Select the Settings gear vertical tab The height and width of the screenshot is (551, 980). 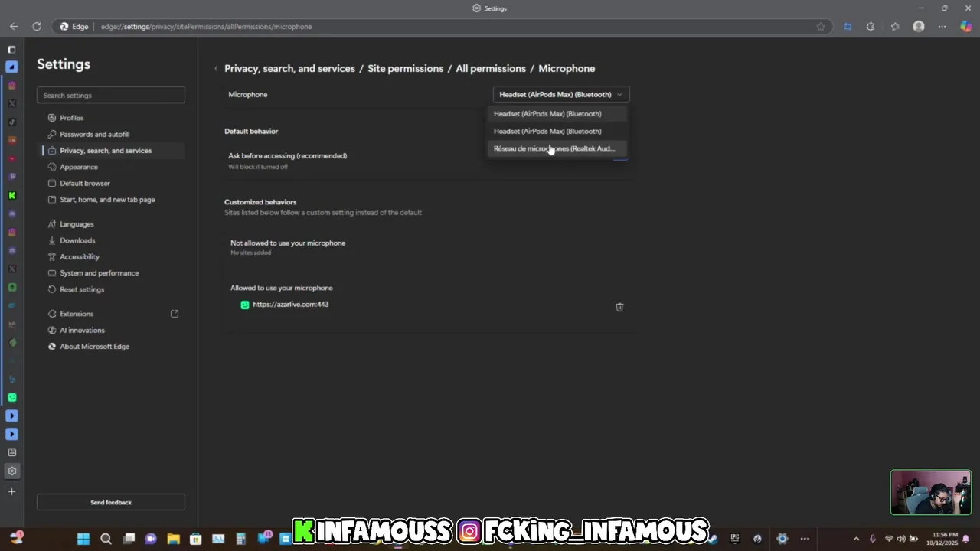11,471
